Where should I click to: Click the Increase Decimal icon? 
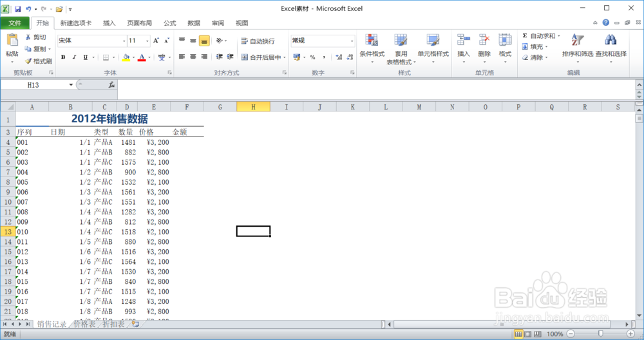339,57
